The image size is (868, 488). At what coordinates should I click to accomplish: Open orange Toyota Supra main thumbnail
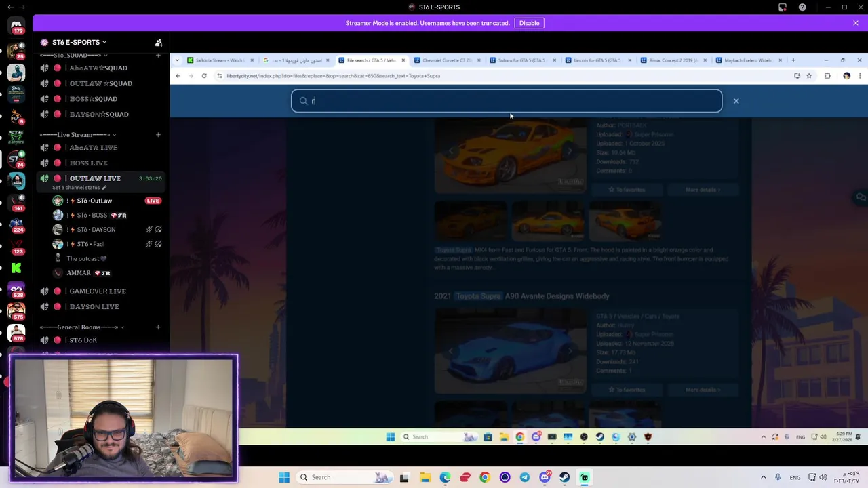click(x=510, y=155)
